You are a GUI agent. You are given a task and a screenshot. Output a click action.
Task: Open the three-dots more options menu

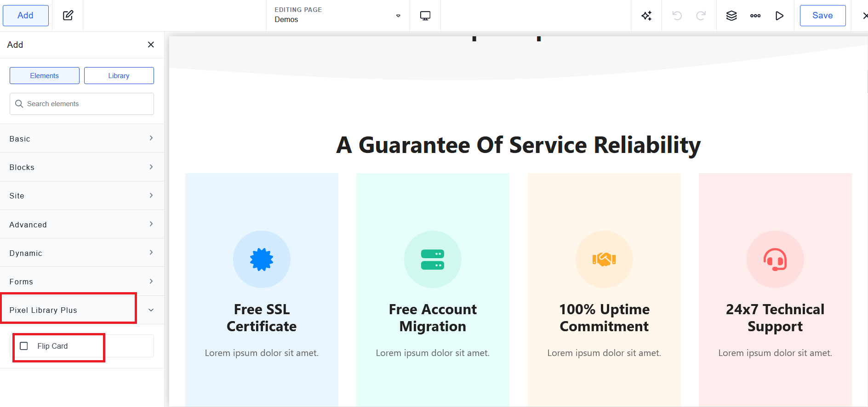[755, 16]
